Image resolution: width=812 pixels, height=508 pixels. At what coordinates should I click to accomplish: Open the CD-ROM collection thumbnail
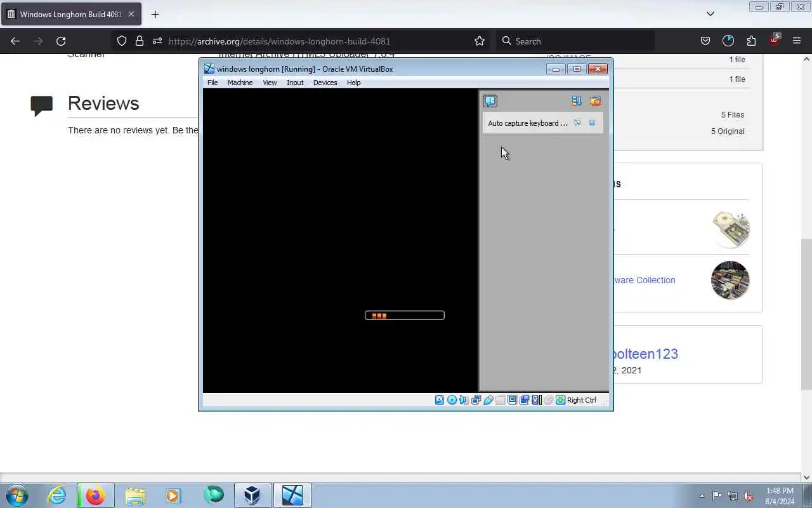coord(730,229)
